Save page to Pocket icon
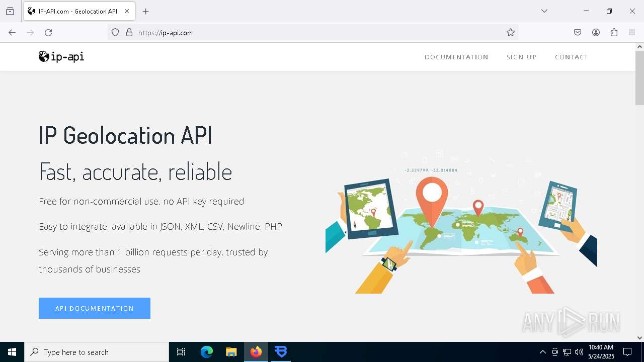Image resolution: width=644 pixels, height=362 pixels. pos(578,33)
